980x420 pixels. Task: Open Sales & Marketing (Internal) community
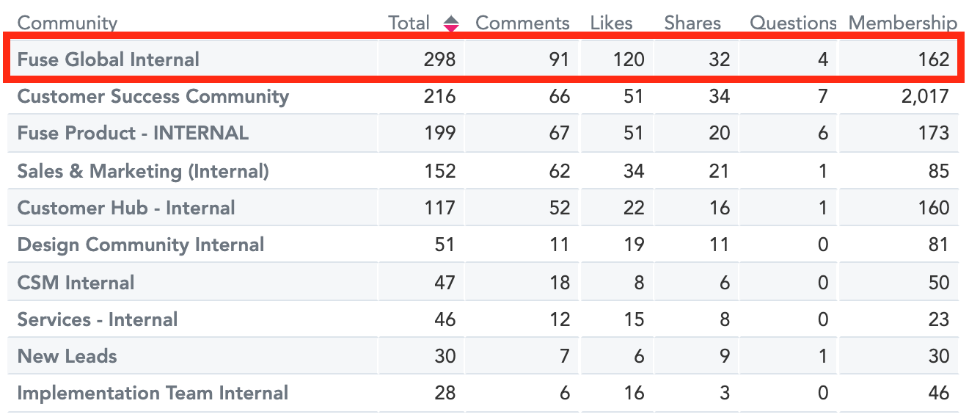click(x=143, y=171)
